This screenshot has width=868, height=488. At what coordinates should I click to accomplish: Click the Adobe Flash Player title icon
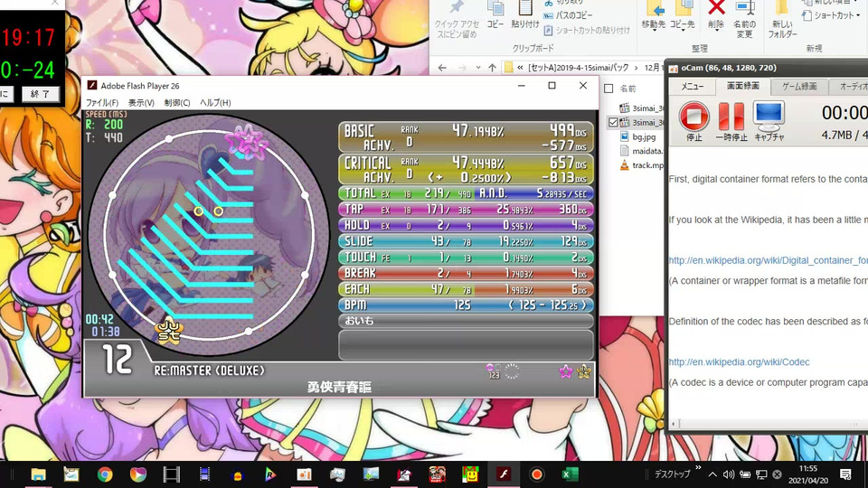[x=92, y=85]
